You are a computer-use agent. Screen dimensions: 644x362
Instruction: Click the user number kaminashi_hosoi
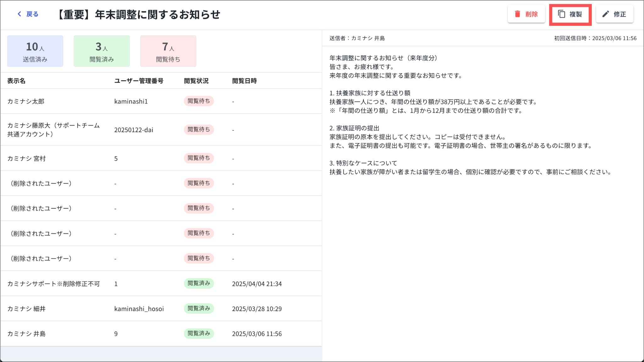coord(139,309)
